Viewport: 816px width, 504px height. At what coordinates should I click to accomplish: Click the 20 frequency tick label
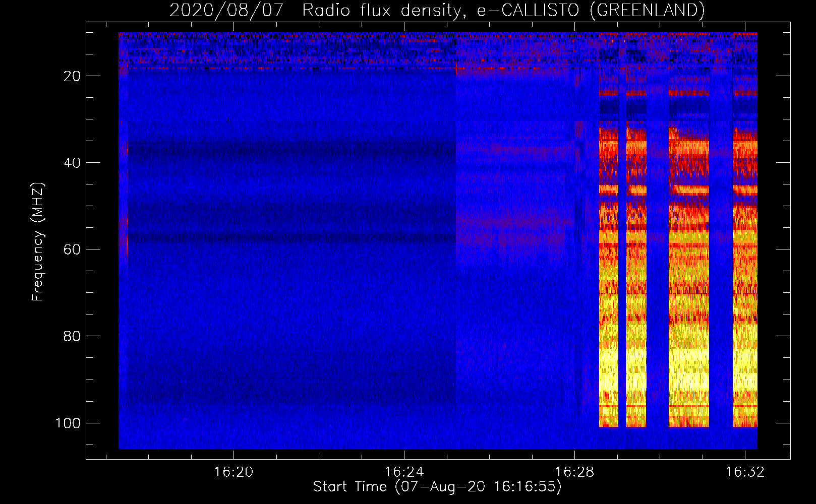[x=72, y=76]
